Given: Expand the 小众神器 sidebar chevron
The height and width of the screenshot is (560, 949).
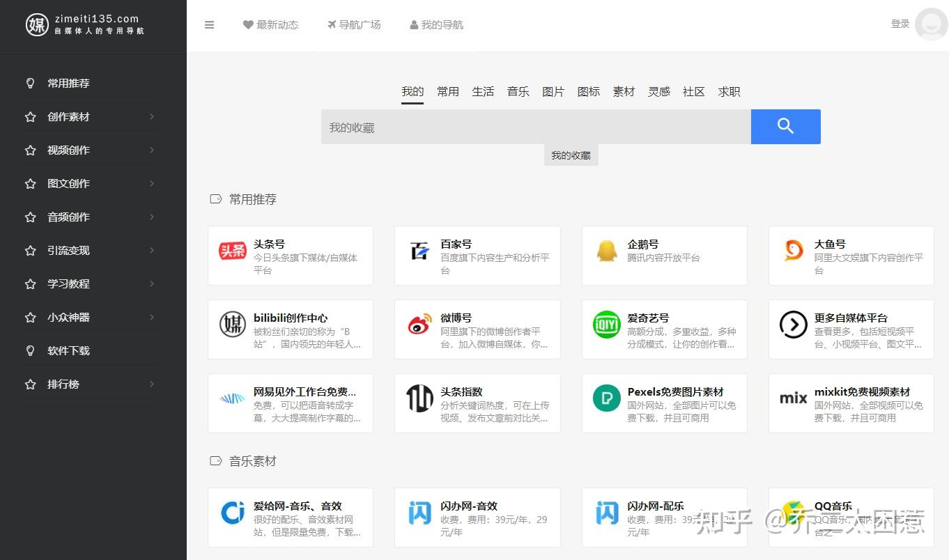Looking at the screenshot, I should pyautogui.click(x=151, y=317).
